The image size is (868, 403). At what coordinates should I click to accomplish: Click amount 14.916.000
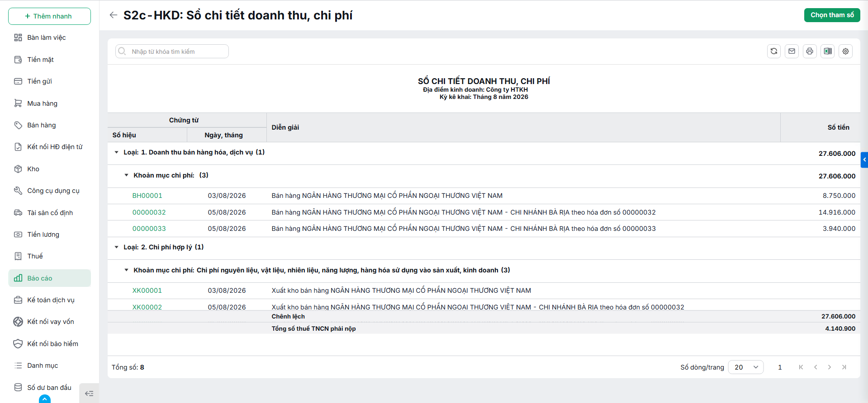click(x=837, y=212)
